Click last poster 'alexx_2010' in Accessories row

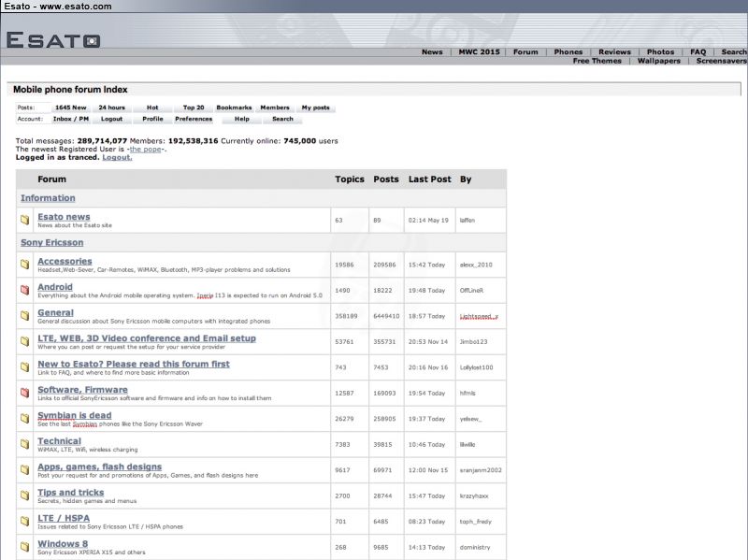476,265
